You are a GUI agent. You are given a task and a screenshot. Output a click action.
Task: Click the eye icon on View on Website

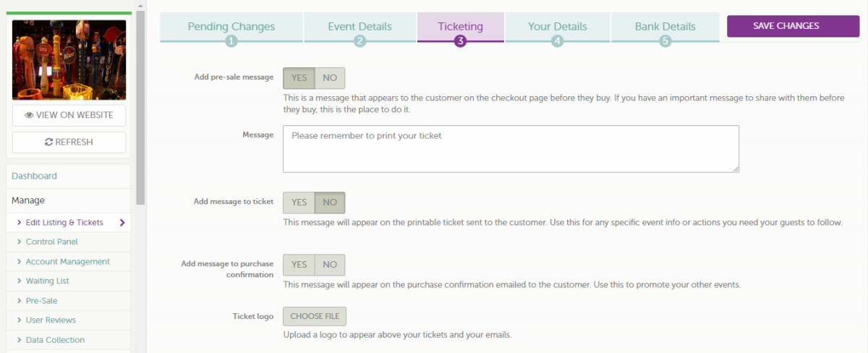click(x=30, y=115)
